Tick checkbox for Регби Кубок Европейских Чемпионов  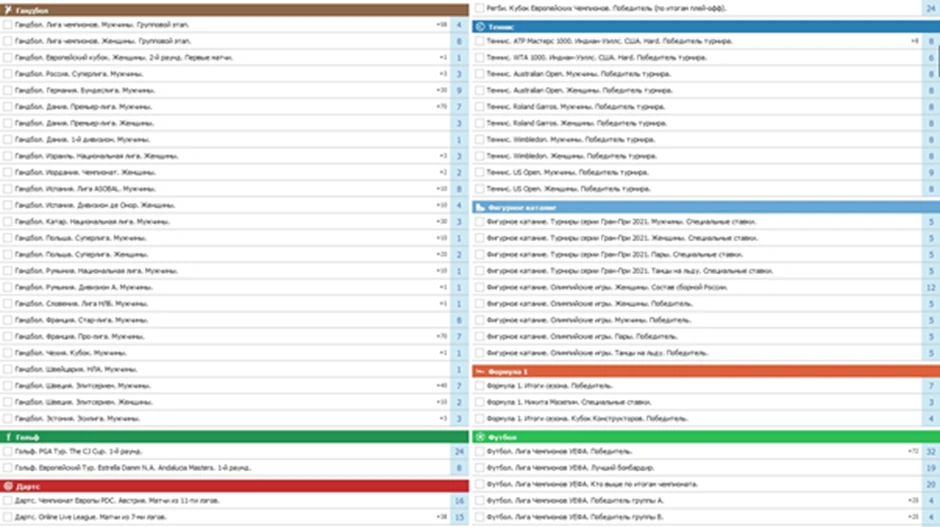(480, 8)
